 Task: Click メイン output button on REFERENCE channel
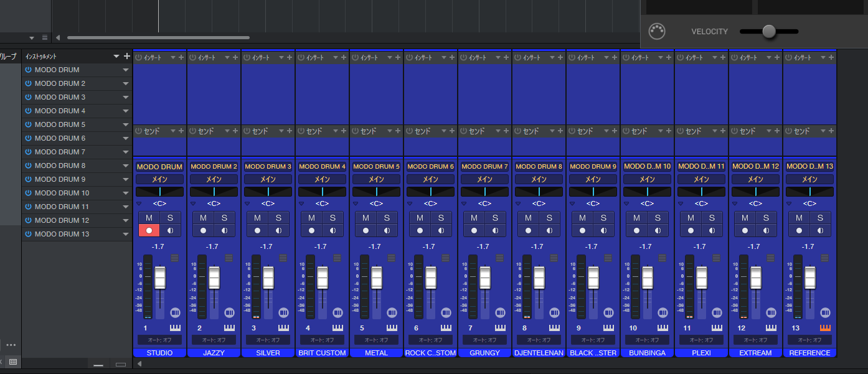pyautogui.click(x=809, y=179)
